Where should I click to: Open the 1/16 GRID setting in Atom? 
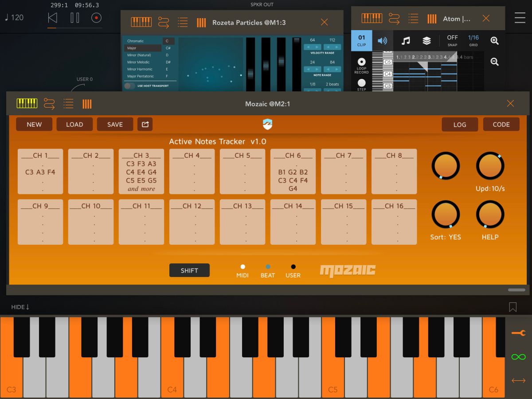coord(473,41)
